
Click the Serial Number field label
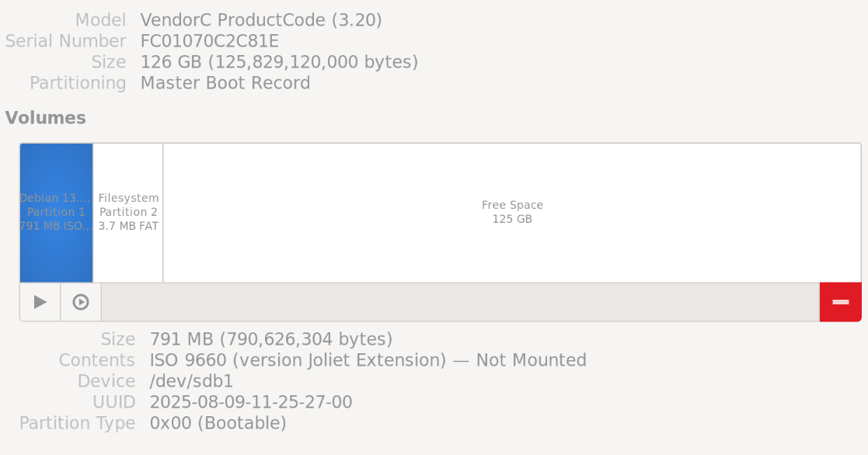click(x=65, y=41)
